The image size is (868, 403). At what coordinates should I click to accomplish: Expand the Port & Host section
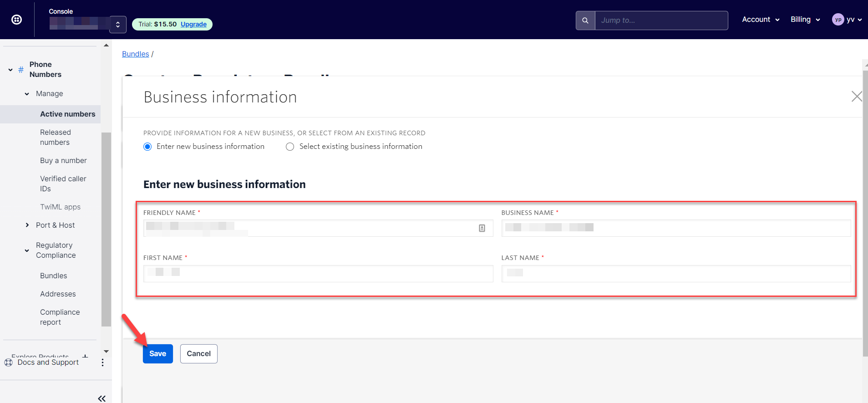(x=27, y=225)
